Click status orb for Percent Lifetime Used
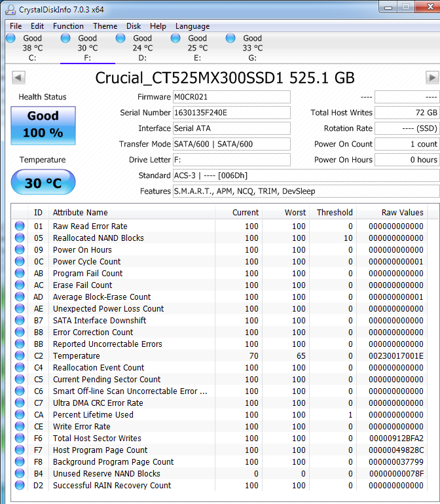 click(x=20, y=415)
